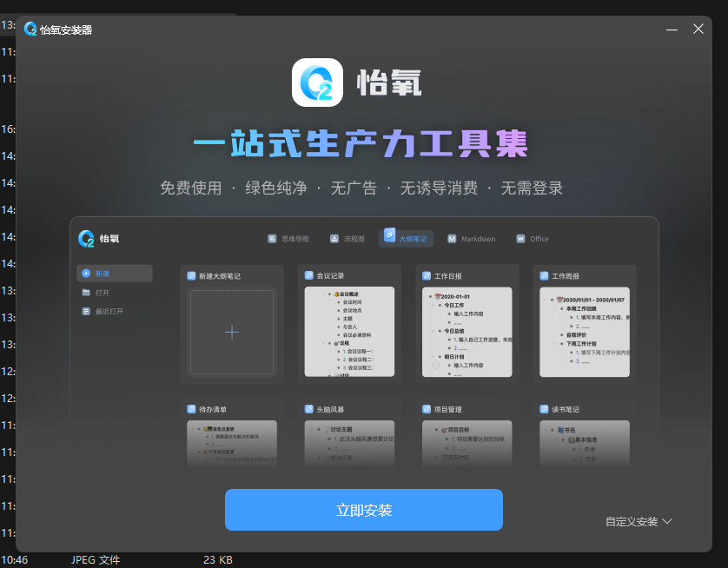Click the 免费使用 tagline text

coord(191,188)
